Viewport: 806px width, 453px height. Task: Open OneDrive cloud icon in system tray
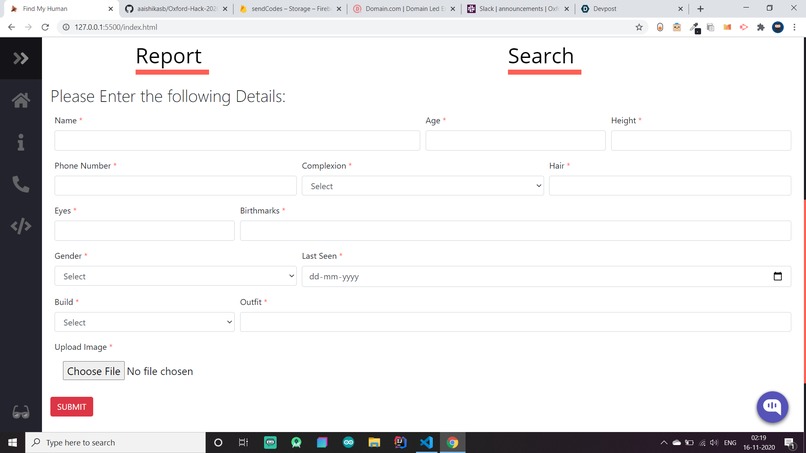tap(676, 442)
